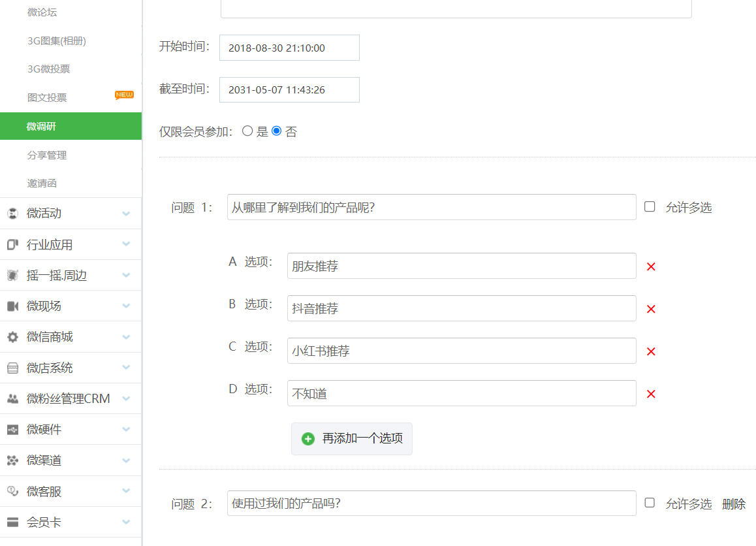Click 删除 link for 问题 2
The height and width of the screenshot is (546, 756).
tap(733, 504)
